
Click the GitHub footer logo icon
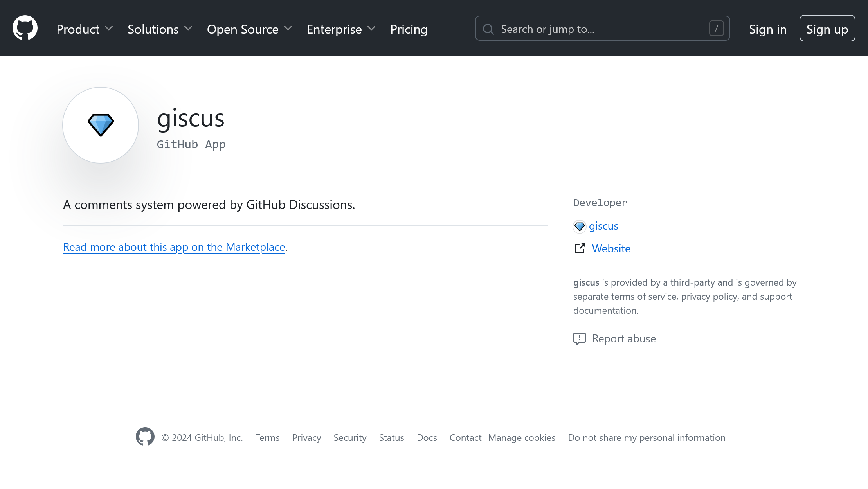(145, 437)
